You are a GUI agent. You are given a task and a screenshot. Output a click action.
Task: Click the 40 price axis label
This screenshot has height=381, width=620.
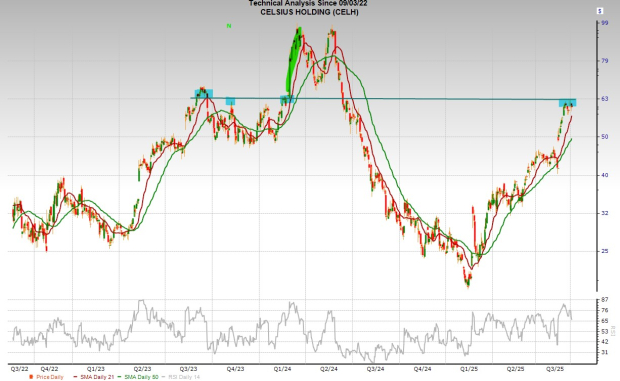[605, 175]
